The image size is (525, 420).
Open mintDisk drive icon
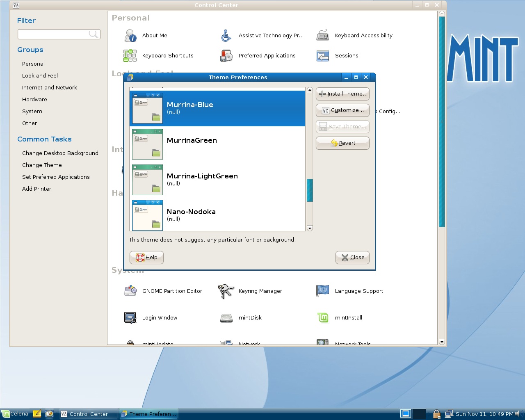click(226, 317)
